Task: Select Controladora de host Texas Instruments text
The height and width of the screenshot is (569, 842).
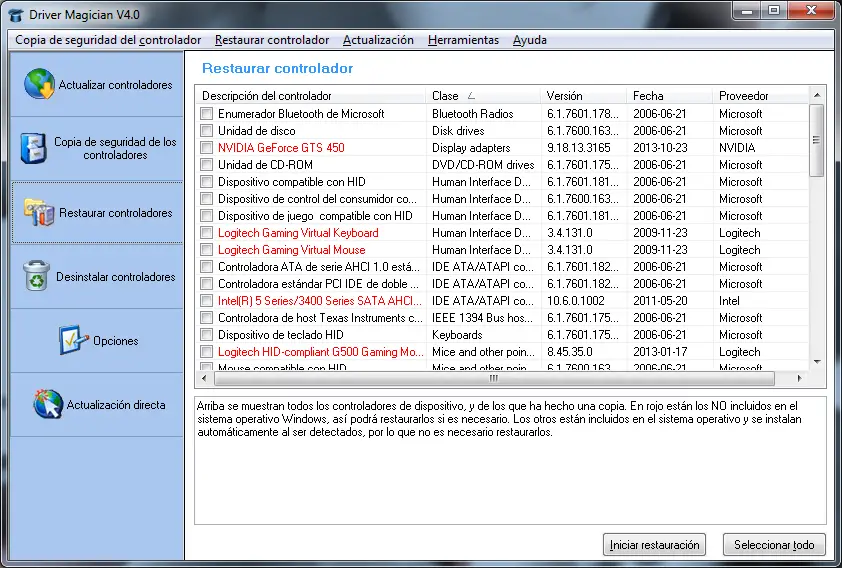Action: click(x=320, y=318)
